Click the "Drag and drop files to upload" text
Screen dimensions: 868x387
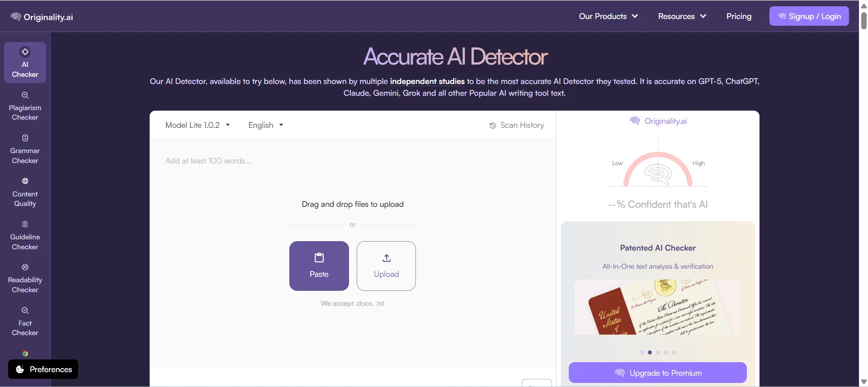pos(353,204)
